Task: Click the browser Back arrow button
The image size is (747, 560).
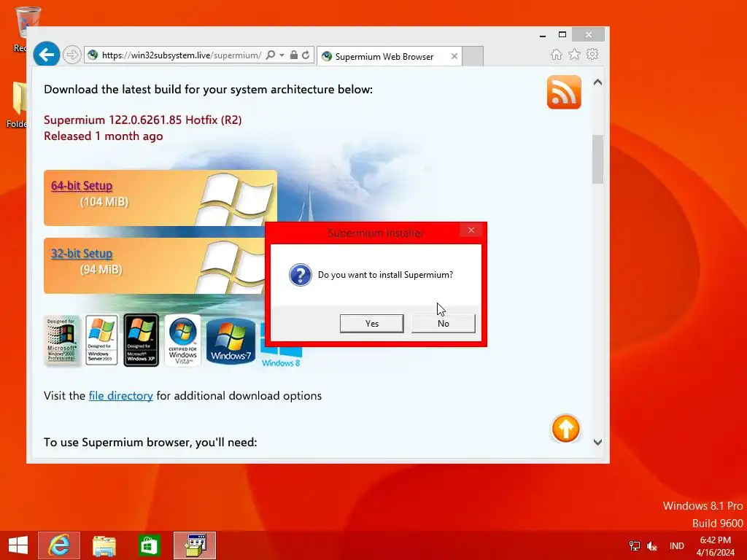Action: (x=46, y=55)
